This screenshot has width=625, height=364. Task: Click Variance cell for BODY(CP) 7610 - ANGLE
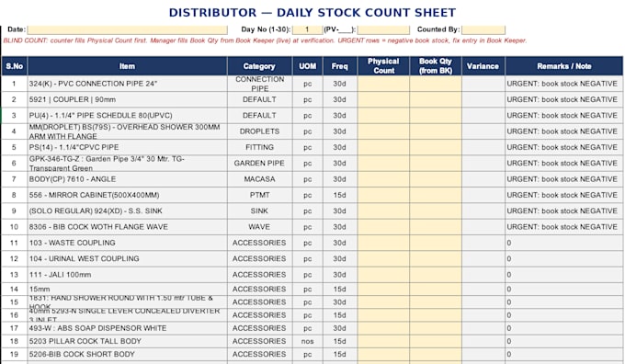[x=483, y=179]
